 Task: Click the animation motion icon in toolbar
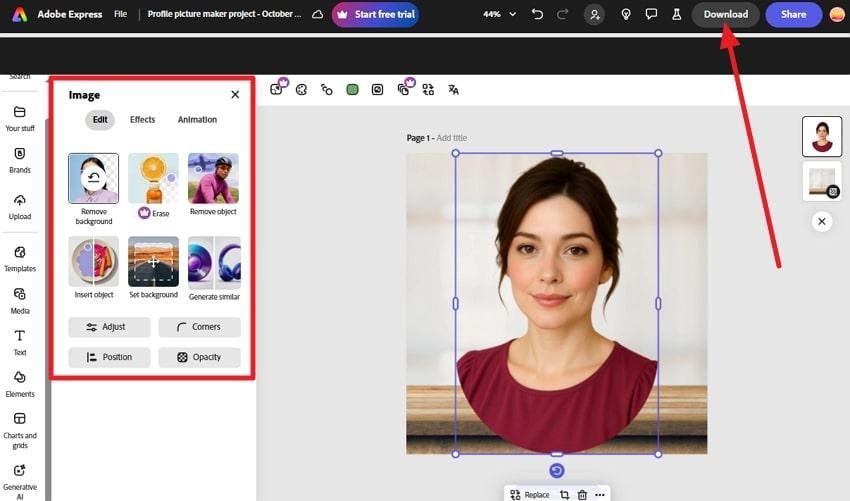326,89
